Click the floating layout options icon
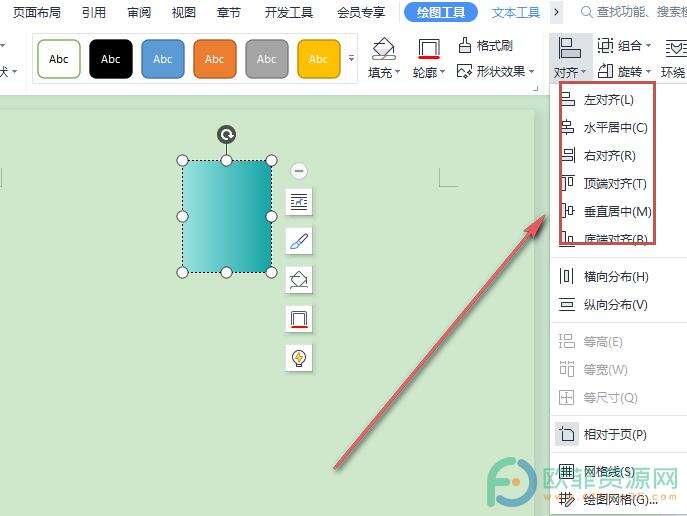Viewport: 687px width, 516px height. [299, 202]
